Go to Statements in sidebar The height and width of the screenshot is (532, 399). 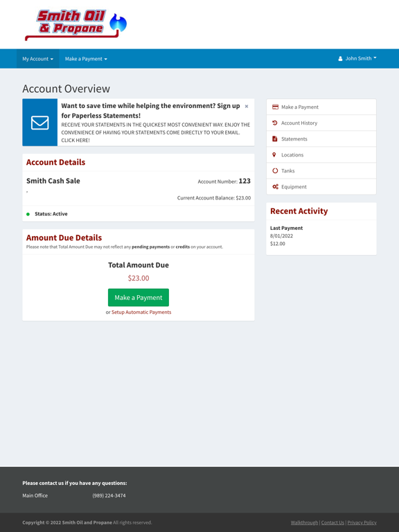pos(321,139)
